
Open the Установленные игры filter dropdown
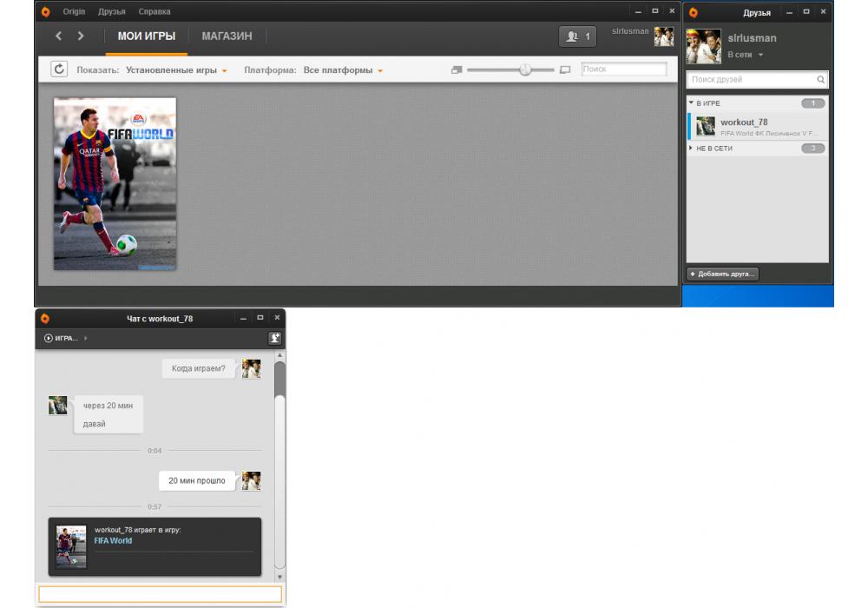(x=176, y=70)
